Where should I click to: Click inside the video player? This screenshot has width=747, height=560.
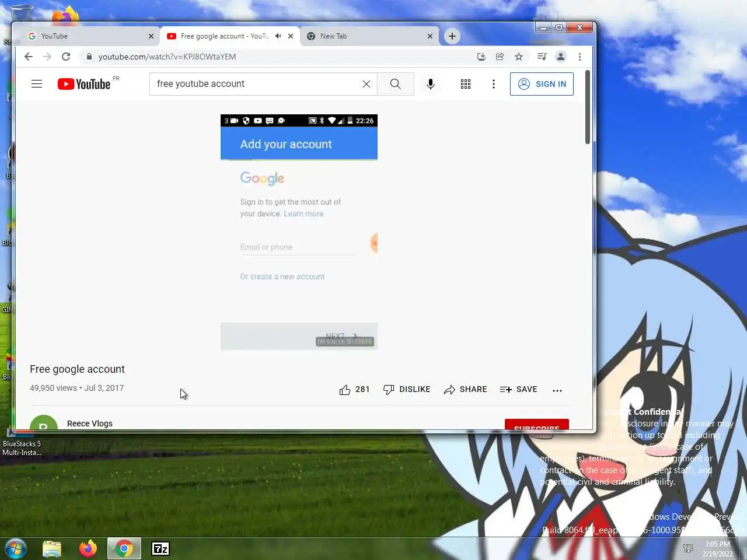(x=299, y=232)
